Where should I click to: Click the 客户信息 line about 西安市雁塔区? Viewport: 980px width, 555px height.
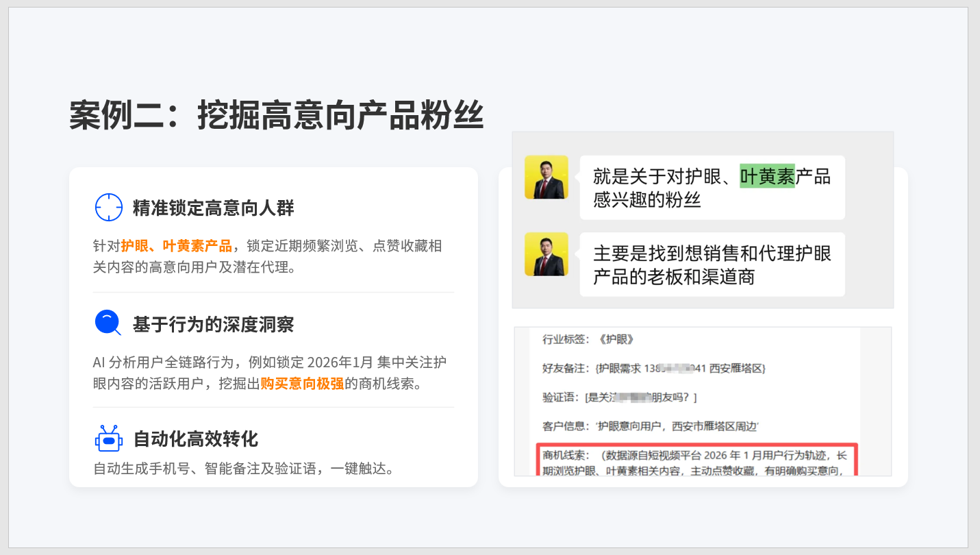click(x=651, y=426)
